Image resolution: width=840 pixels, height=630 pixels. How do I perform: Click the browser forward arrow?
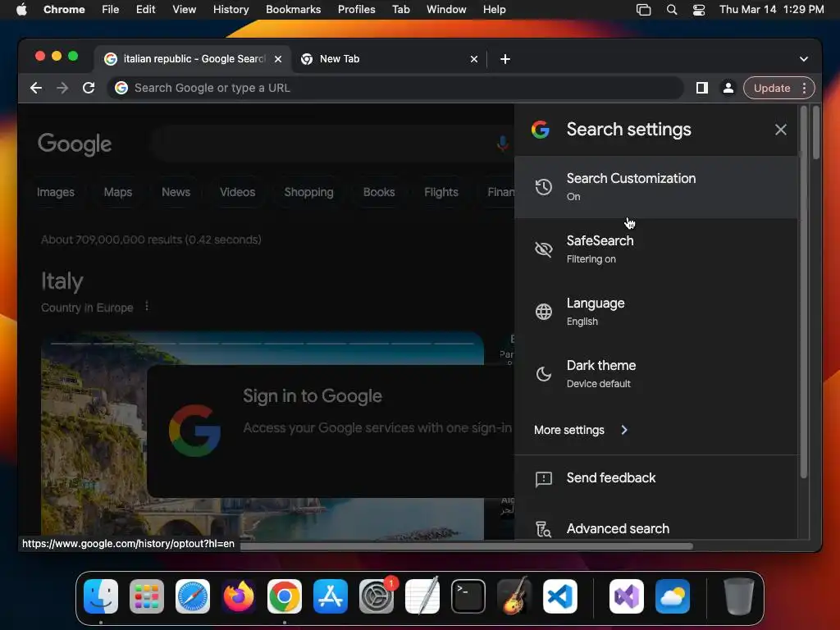[x=62, y=88]
